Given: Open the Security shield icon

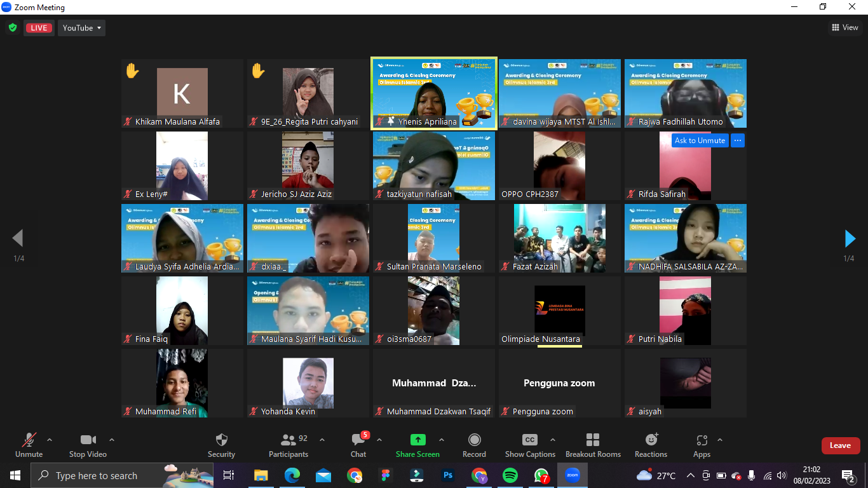Looking at the screenshot, I should click(x=221, y=440).
